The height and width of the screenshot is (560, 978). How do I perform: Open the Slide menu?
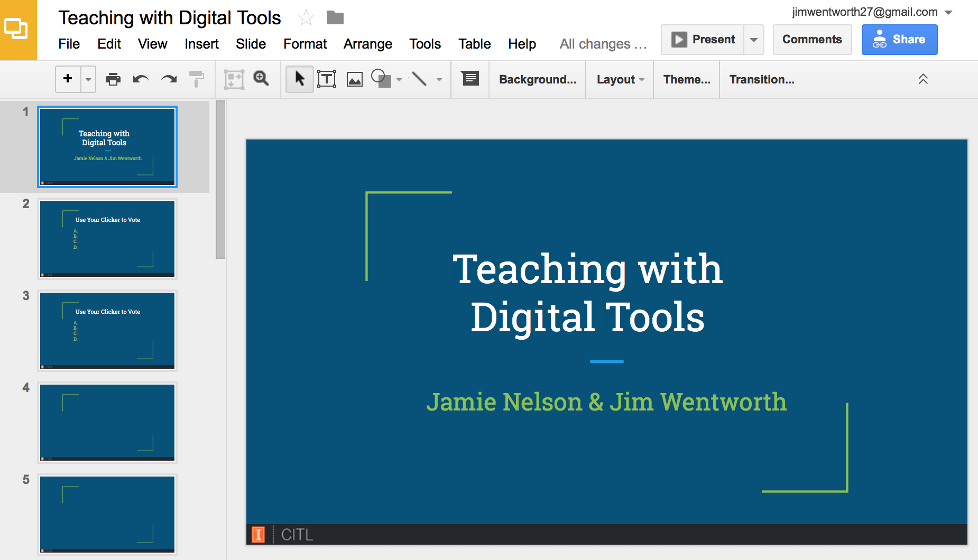tap(251, 44)
